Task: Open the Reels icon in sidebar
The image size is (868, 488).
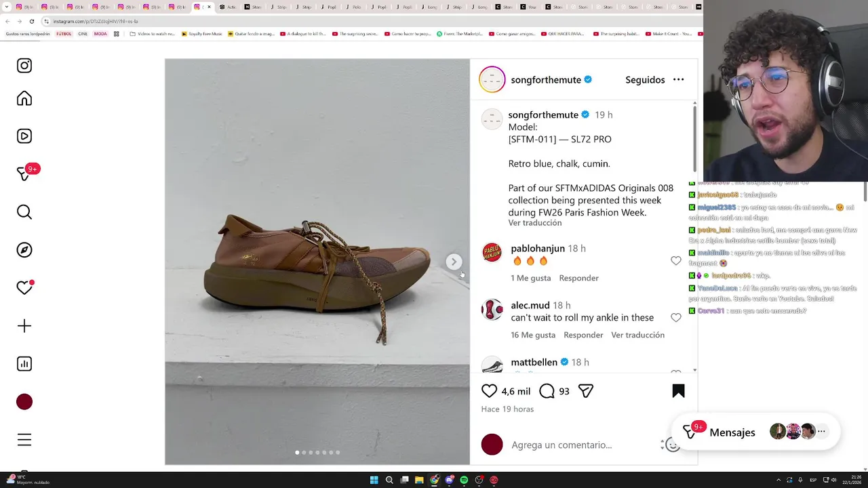Action: click(x=24, y=136)
